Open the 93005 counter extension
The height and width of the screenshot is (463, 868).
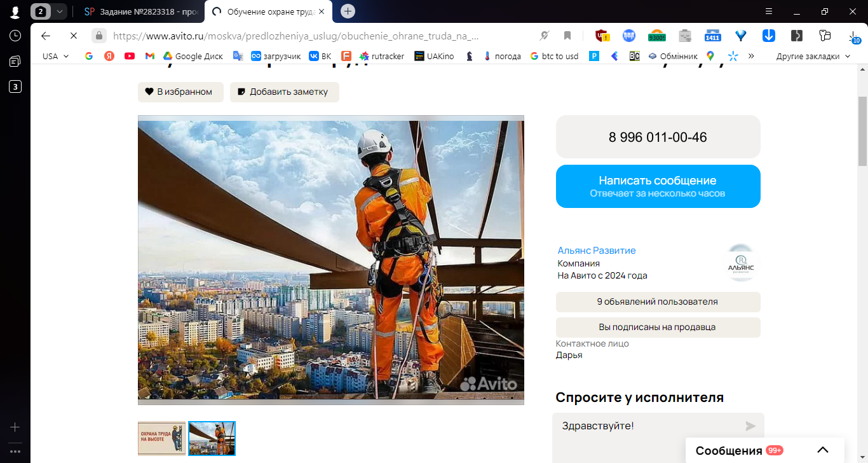(656, 36)
